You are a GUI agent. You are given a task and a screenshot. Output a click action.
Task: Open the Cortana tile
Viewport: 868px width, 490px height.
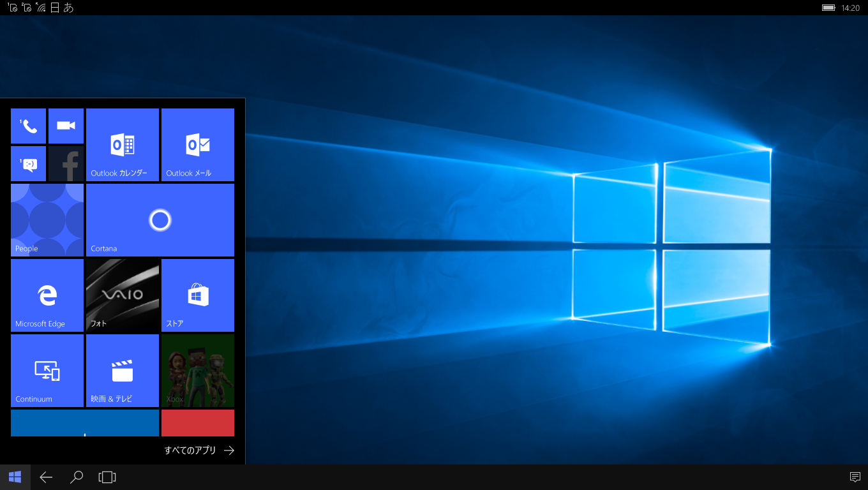[160, 220]
